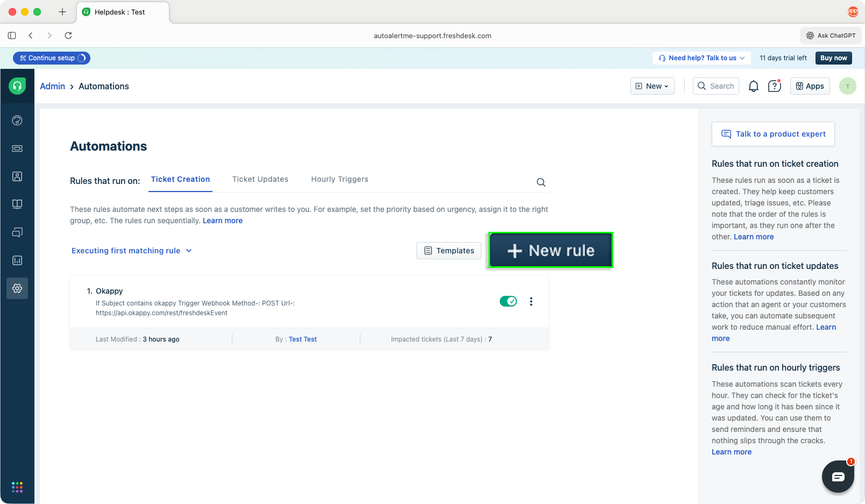Open the Forums chat sidebar icon
Viewport: 865px width, 504px height.
pos(17,232)
